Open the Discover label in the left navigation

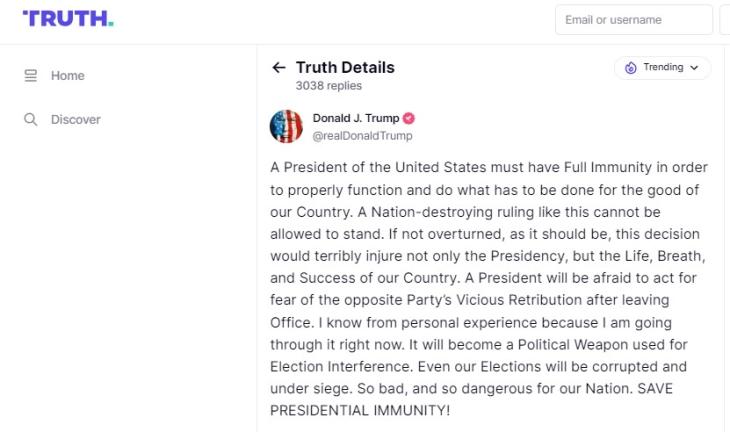(76, 120)
